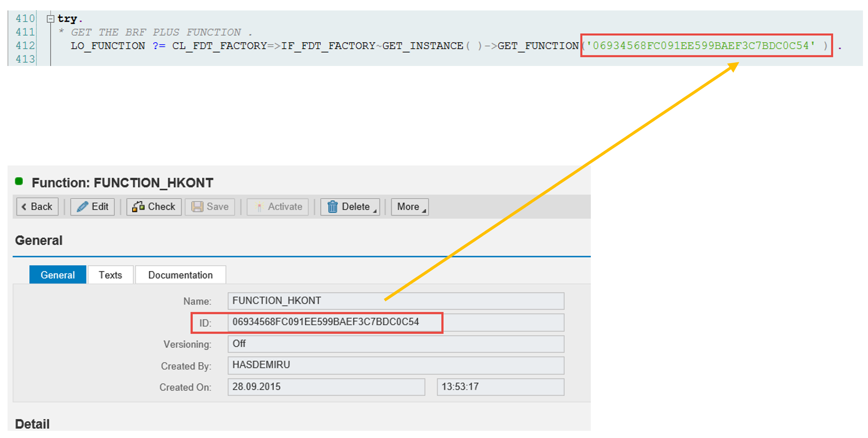Screen dimensions: 868x438
Task: Click the Back arrow button
Action: [x=37, y=207]
